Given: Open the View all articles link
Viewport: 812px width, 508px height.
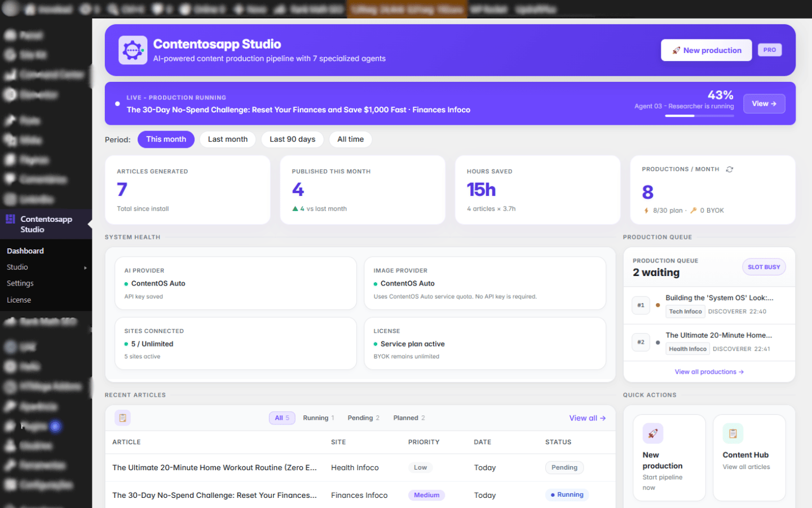Looking at the screenshot, I should (x=587, y=418).
